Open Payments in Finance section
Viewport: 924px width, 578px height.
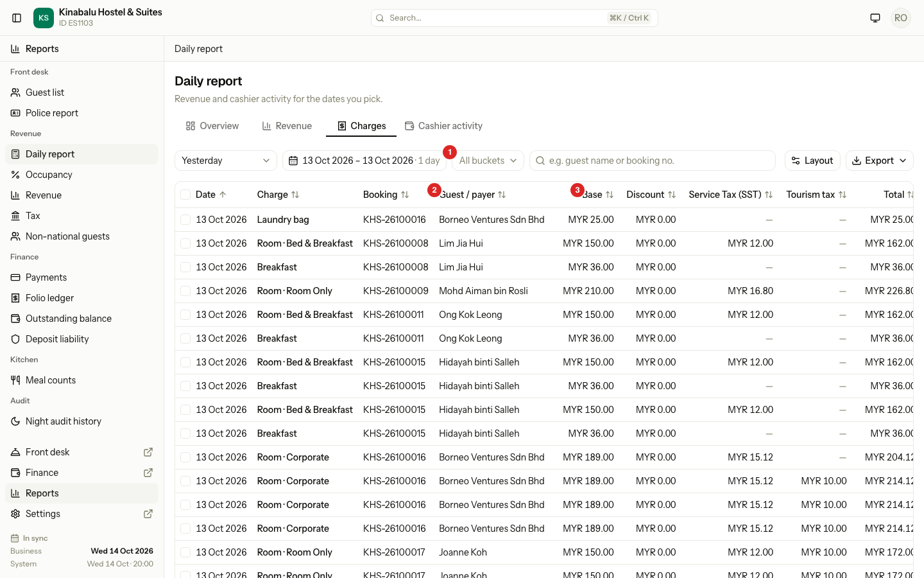[x=82, y=277]
